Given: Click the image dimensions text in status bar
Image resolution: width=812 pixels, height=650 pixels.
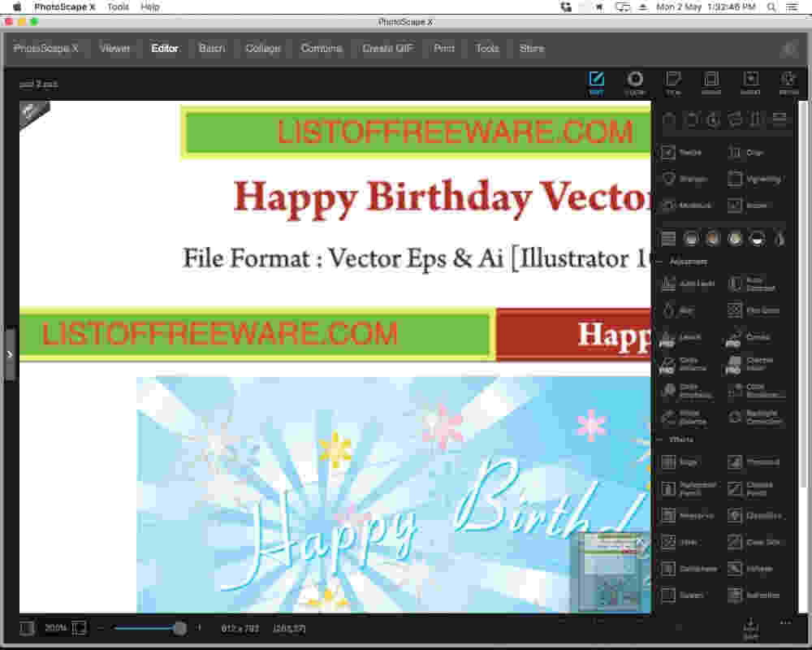Looking at the screenshot, I should tap(240, 628).
